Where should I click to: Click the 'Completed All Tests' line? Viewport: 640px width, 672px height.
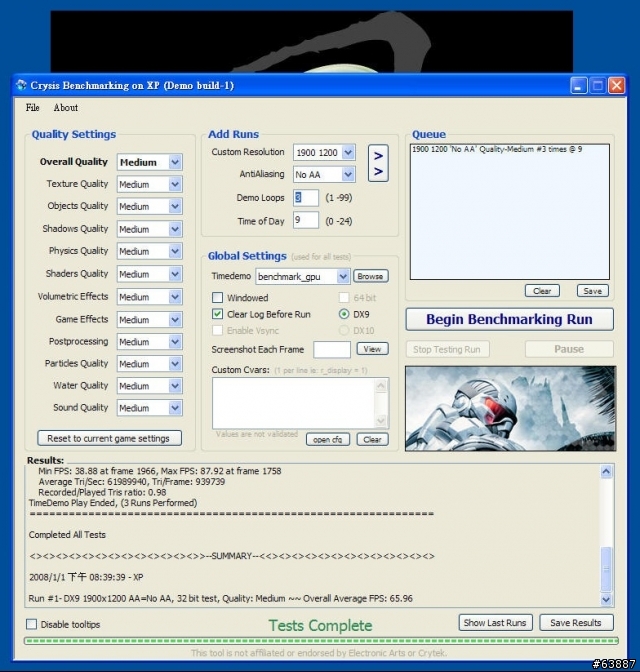[x=67, y=535]
